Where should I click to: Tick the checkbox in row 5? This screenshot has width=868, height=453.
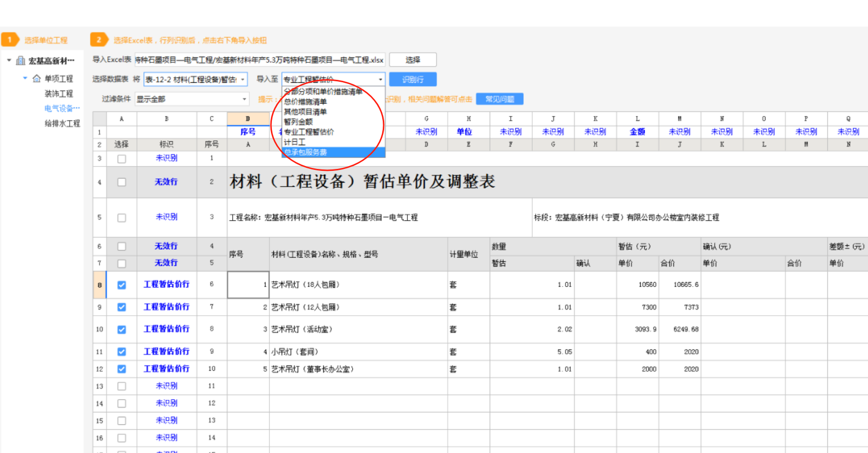121,218
